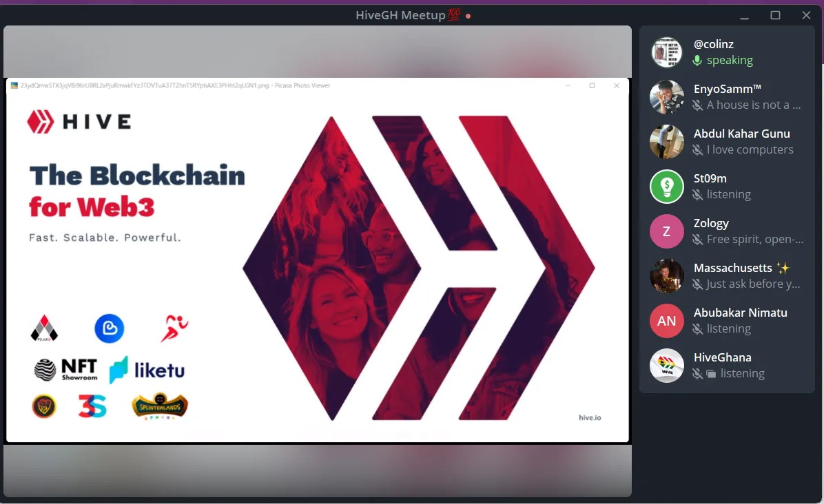Open Massachusetts participant avatar

(667, 275)
